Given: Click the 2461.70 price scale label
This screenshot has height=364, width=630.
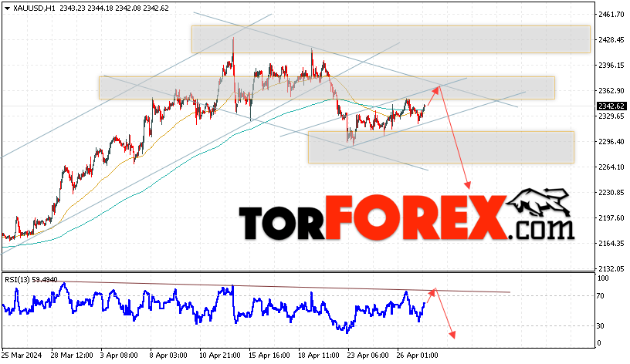Looking at the screenshot, I should click(x=611, y=15).
